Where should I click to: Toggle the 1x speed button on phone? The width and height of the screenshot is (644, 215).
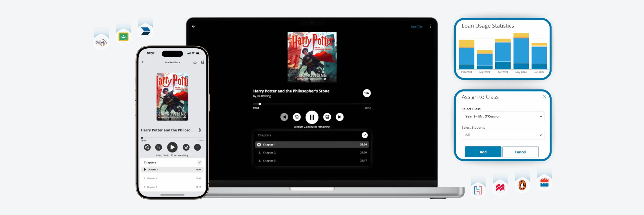197,147
